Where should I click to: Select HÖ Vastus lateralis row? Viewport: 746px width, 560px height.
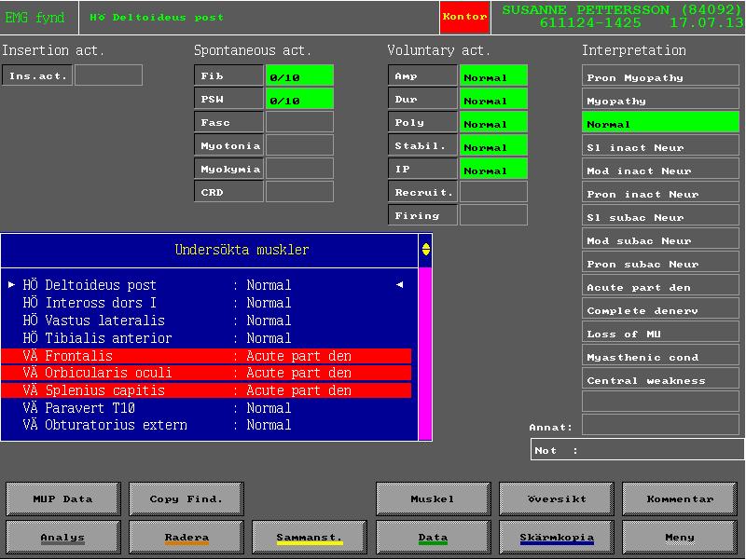pos(206,320)
